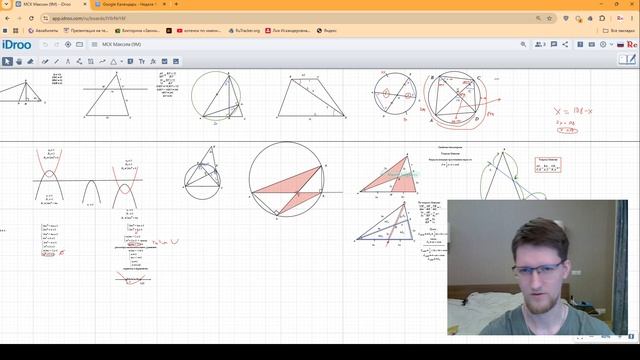Go back in browser history
The image size is (640, 360).
point(7,18)
